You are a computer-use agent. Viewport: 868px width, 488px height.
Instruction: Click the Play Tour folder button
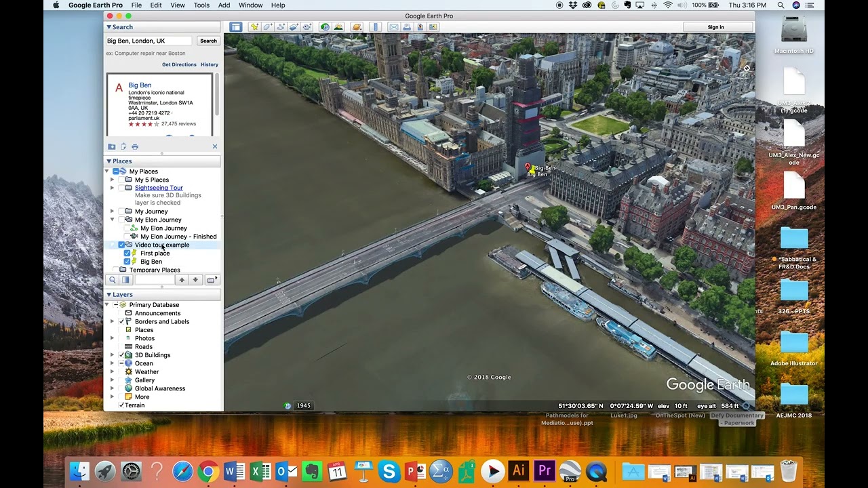212,280
